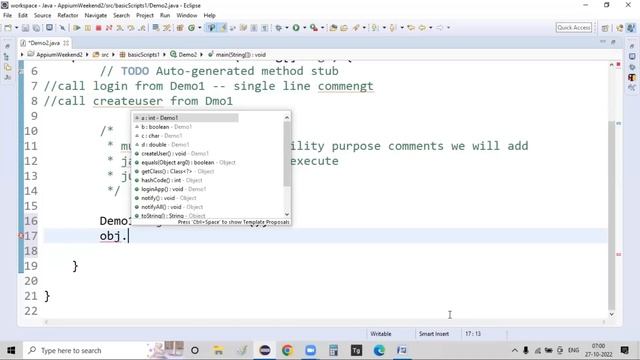
Task: Click the Suspend debug icon
Action: point(88,28)
